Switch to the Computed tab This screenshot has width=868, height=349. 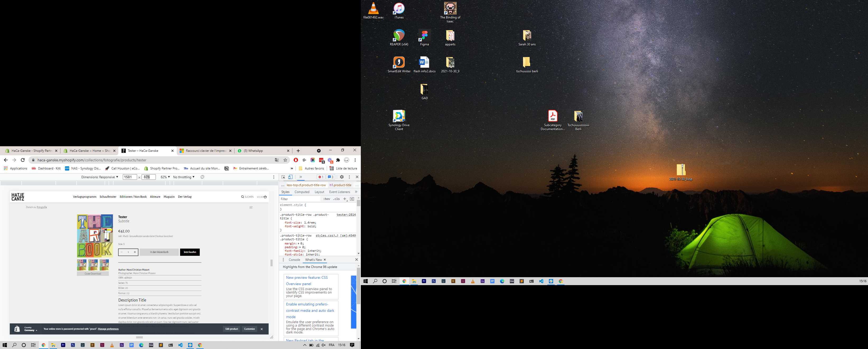[302, 192]
